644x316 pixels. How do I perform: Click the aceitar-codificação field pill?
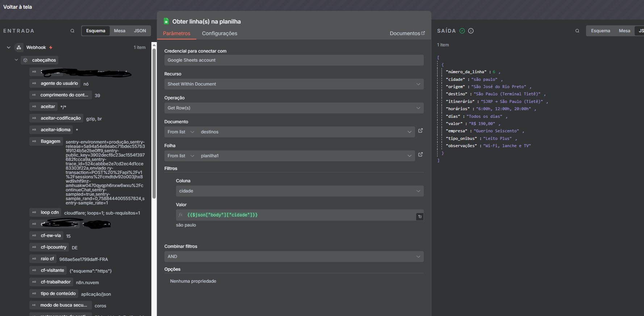tap(57, 118)
